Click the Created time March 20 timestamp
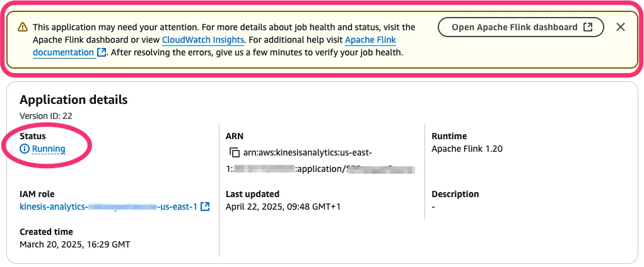 pos(75,244)
